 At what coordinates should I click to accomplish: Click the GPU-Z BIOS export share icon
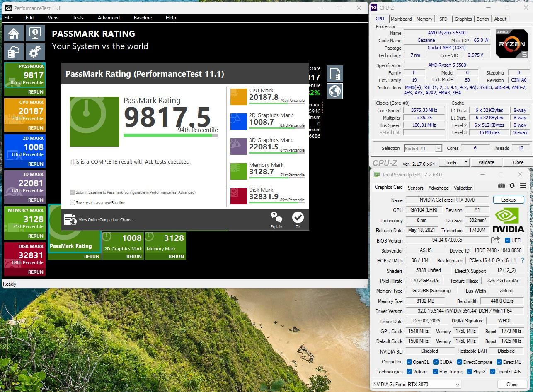click(x=495, y=240)
